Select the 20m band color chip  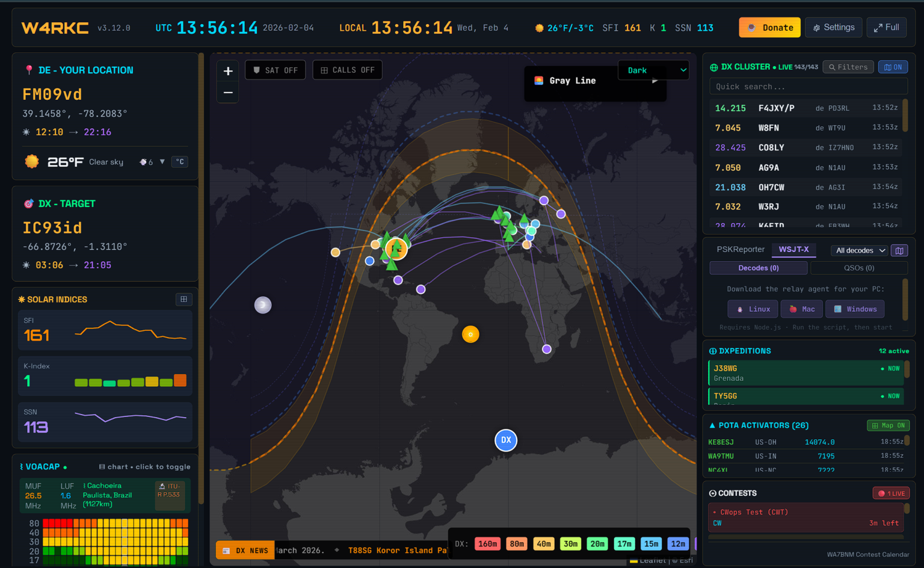coord(597,544)
